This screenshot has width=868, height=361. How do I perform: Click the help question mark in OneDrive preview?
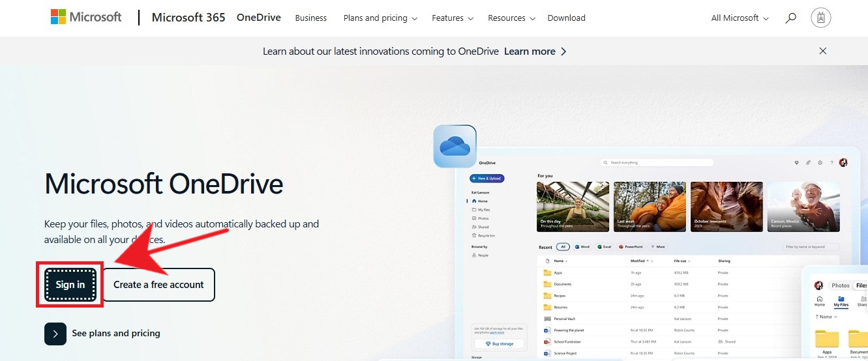click(831, 162)
